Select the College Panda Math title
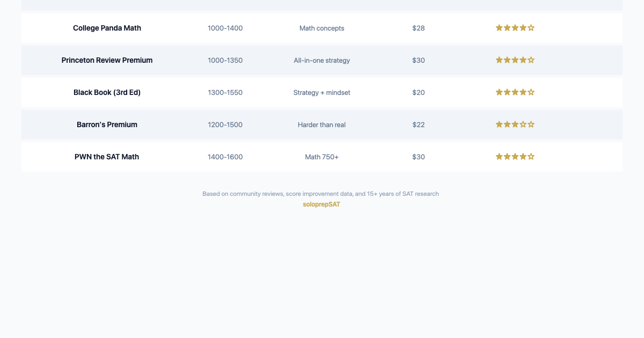This screenshot has height=338, width=644. pyautogui.click(x=107, y=28)
